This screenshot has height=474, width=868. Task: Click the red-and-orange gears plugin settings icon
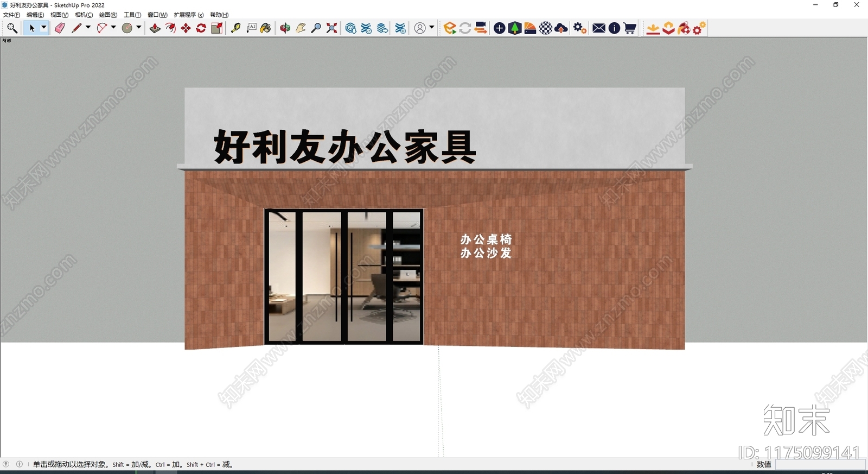coord(699,28)
